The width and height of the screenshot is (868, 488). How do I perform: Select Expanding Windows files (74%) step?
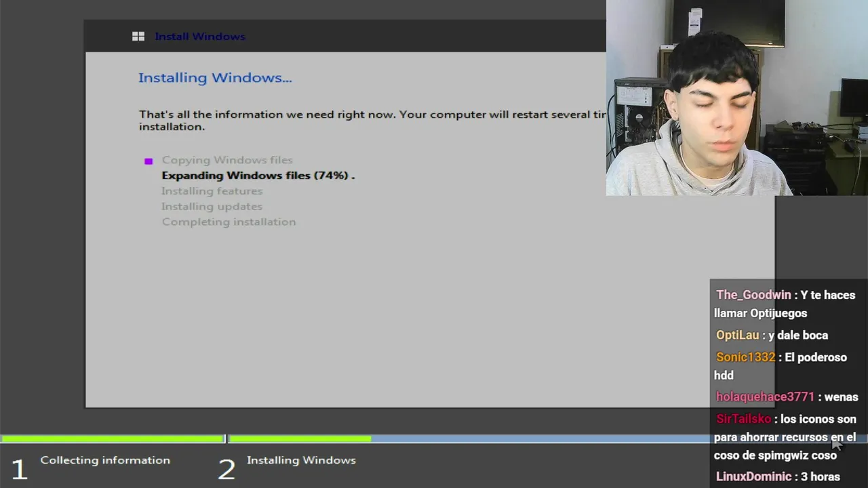pos(258,176)
